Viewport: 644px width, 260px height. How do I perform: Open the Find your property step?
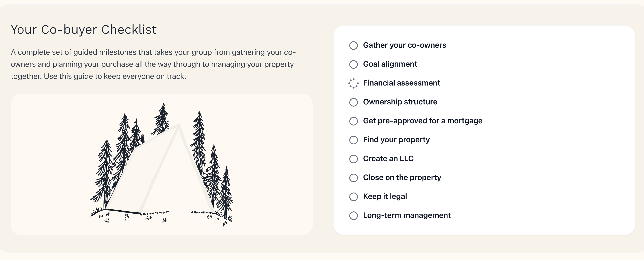coord(396,140)
